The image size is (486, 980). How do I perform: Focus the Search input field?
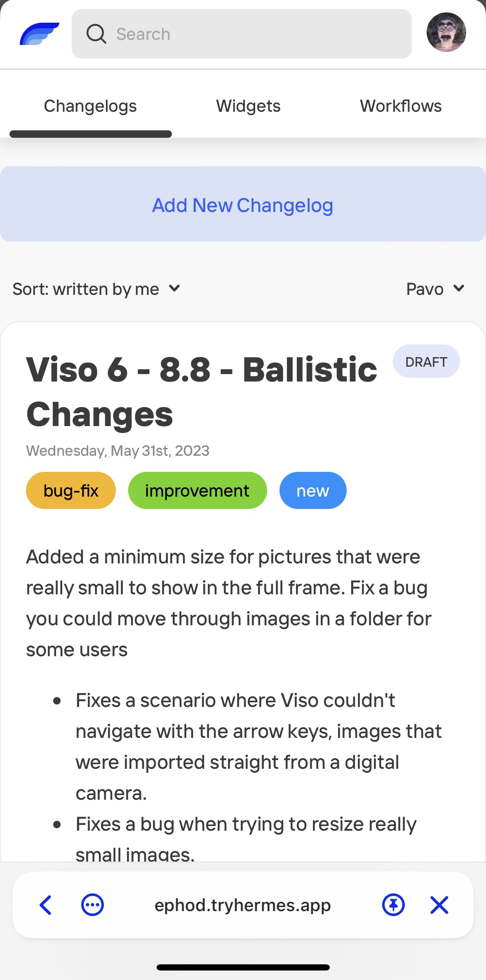(x=256, y=34)
